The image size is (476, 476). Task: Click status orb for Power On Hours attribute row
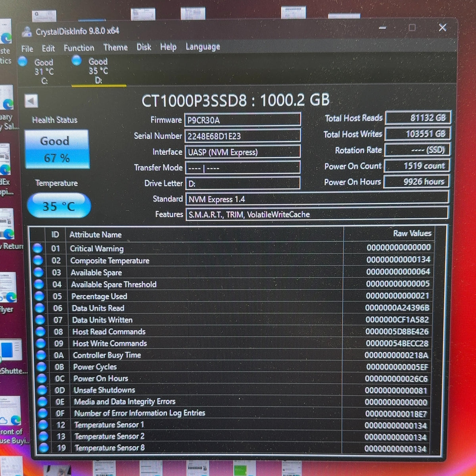click(42, 378)
